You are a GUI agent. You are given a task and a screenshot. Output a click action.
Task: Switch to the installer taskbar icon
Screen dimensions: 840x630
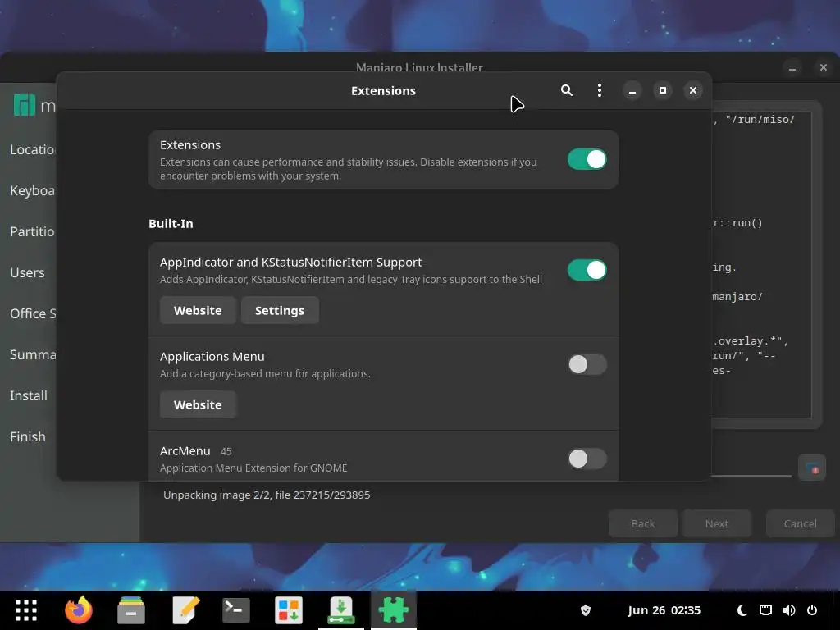click(341, 610)
